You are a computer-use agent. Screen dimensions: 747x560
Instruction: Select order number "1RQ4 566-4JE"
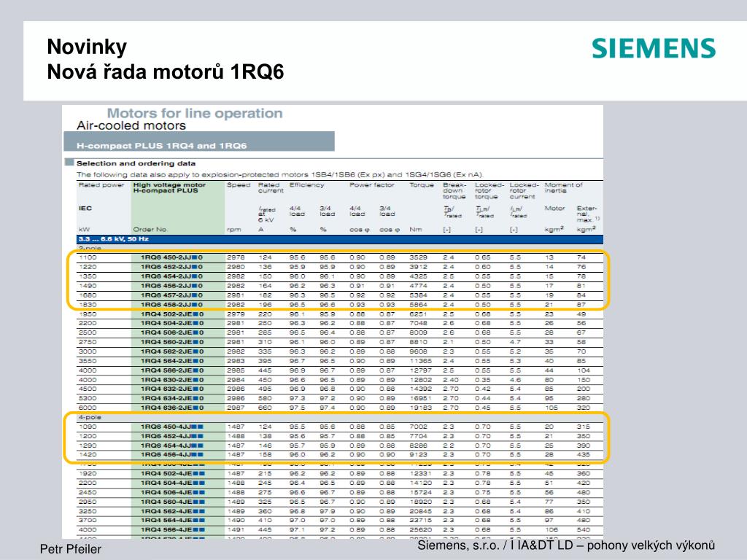tap(172, 530)
